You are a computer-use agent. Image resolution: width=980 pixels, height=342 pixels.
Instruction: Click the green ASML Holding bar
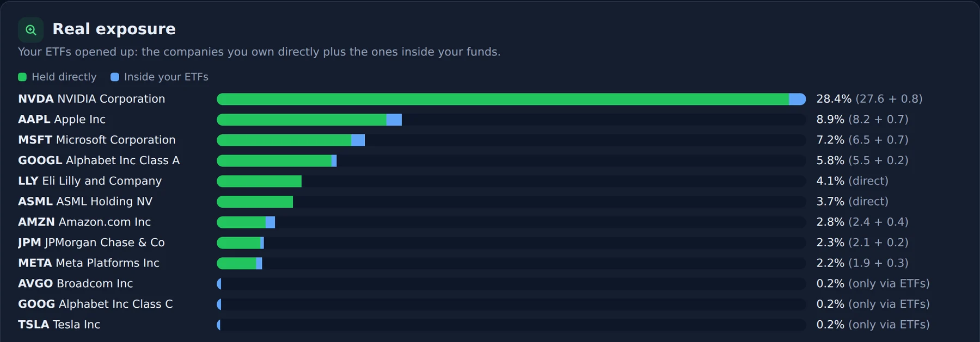(x=255, y=202)
